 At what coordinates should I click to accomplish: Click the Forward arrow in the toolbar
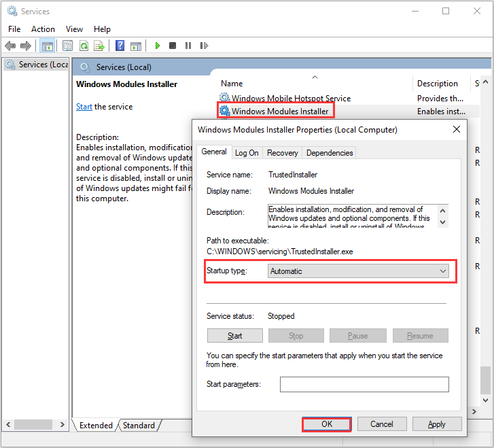pos(26,46)
